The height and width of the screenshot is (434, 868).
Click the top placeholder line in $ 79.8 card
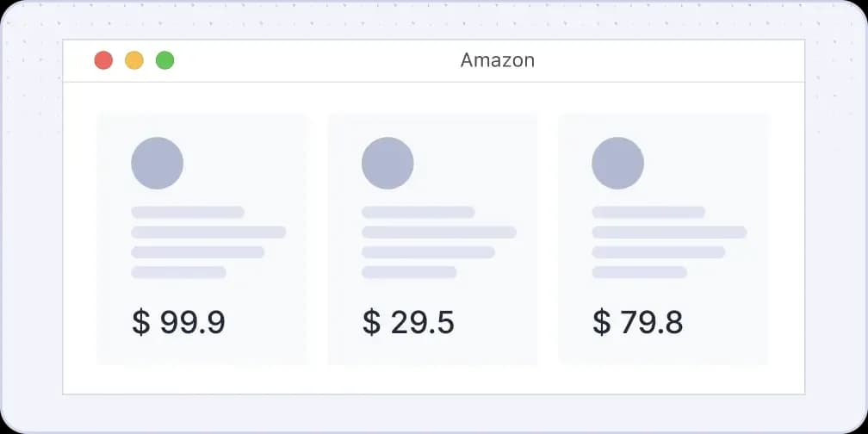(x=648, y=212)
